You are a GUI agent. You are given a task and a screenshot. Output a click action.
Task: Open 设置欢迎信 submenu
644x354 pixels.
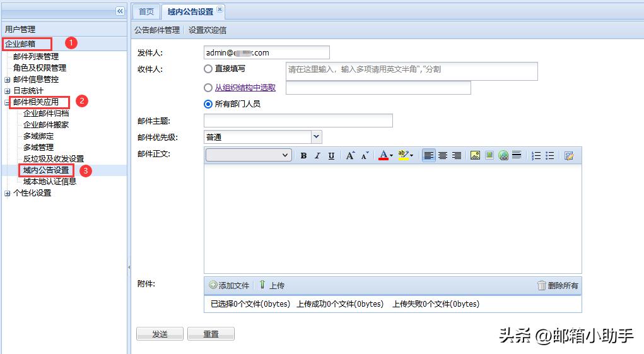208,30
